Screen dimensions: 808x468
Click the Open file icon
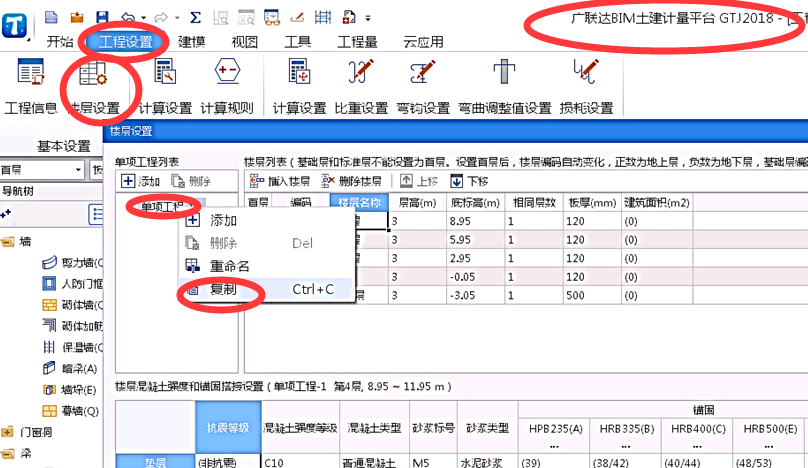77,18
